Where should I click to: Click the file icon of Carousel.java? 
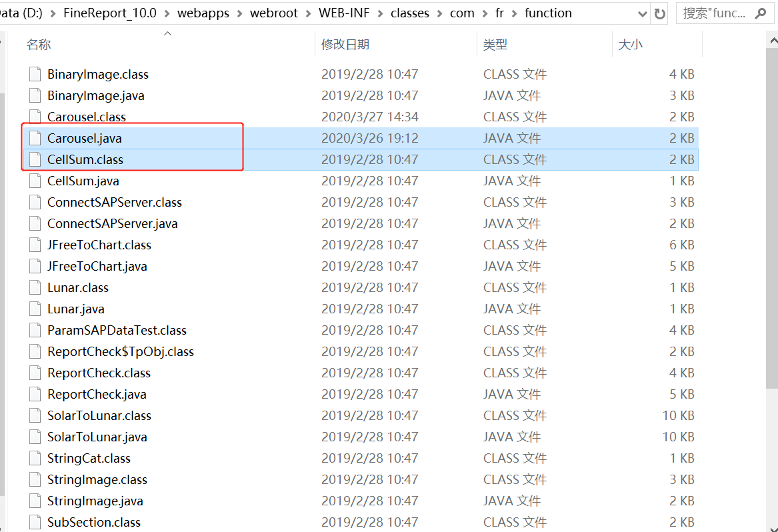(35, 138)
